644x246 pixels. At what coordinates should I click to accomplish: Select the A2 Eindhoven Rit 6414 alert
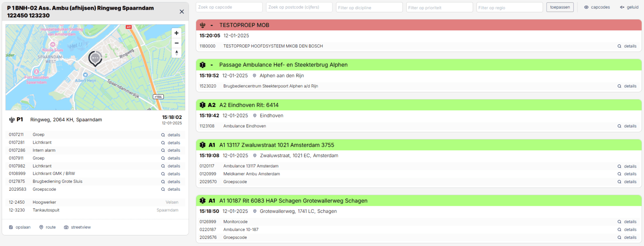(x=418, y=105)
